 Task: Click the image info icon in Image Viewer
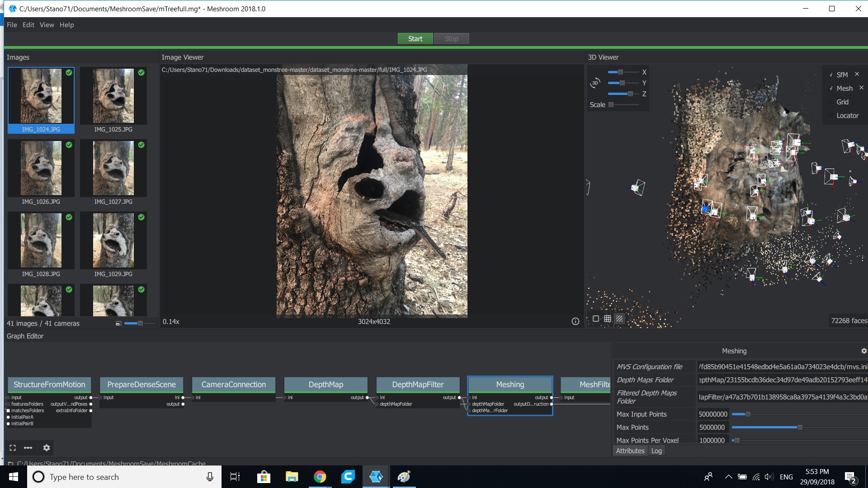click(x=575, y=321)
